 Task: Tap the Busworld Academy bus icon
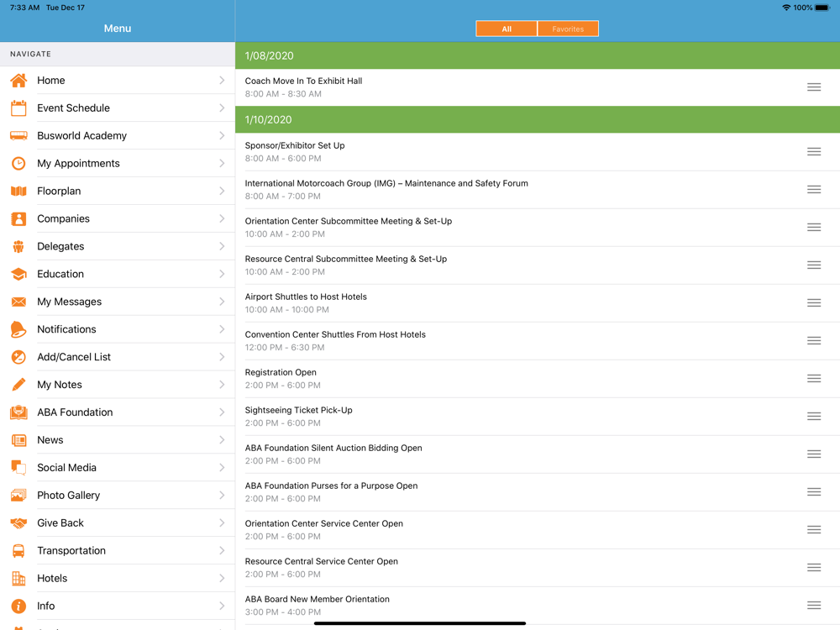coord(18,135)
